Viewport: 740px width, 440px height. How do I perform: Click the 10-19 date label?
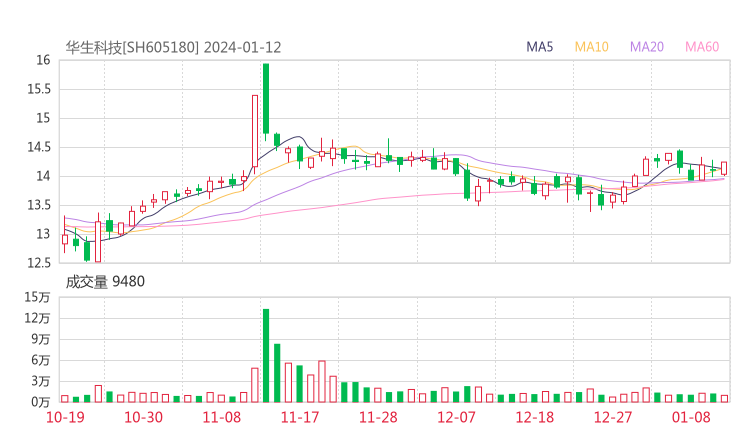tap(65, 418)
